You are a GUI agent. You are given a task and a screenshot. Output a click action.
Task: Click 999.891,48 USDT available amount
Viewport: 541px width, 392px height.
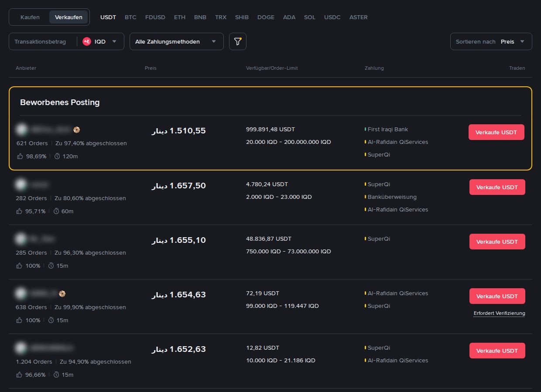coord(270,130)
